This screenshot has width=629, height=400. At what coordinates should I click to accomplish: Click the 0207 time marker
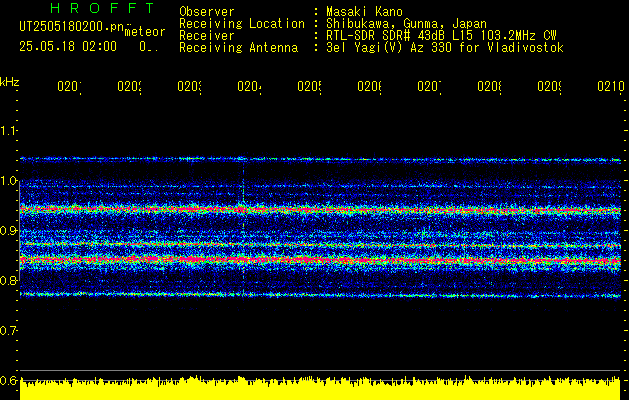[429, 86]
